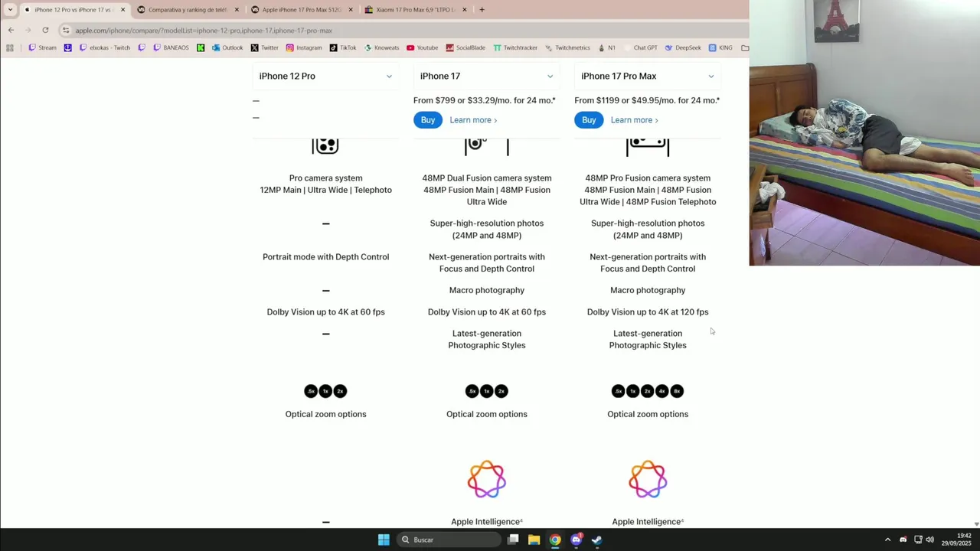Open the BANEAOS bookmark
This screenshot has width=980, height=551.
point(171,47)
